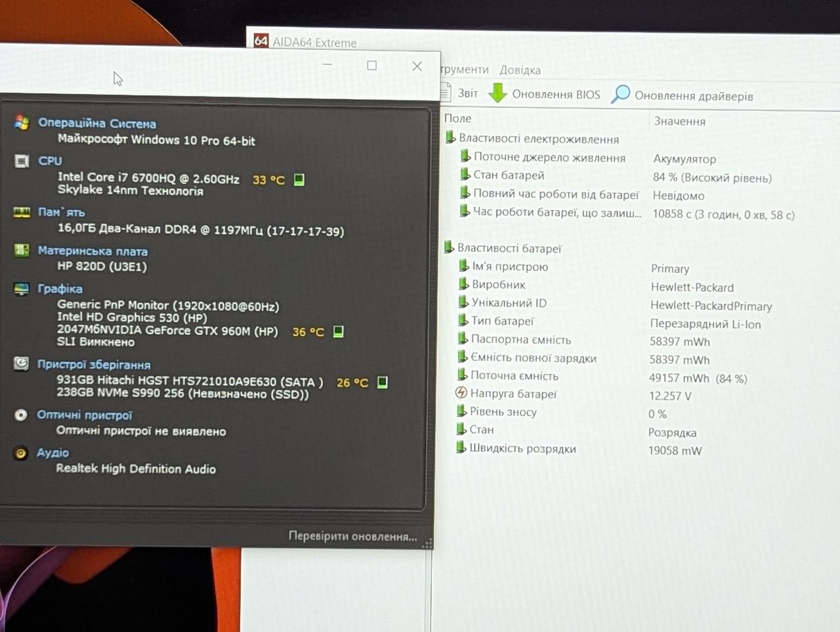840x632 pixels.
Task: Click the processor icon beside CPU heading
Action: click(x=22, y=161)
